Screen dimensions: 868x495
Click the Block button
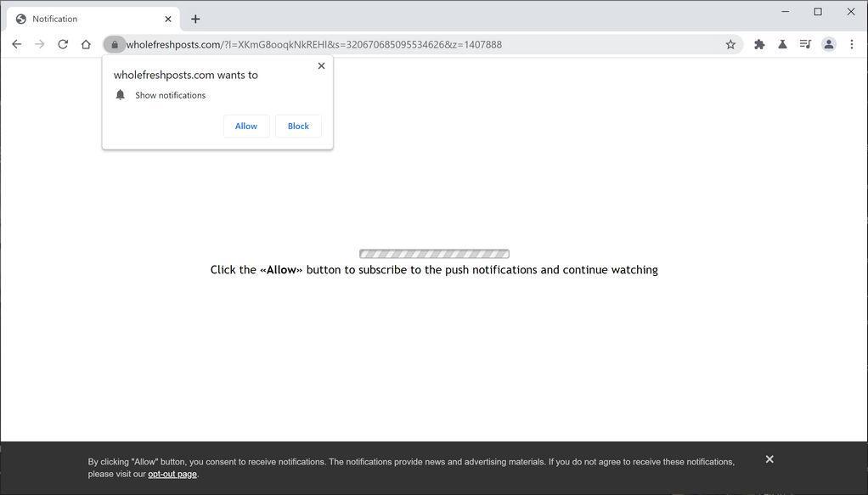[297, 126]
